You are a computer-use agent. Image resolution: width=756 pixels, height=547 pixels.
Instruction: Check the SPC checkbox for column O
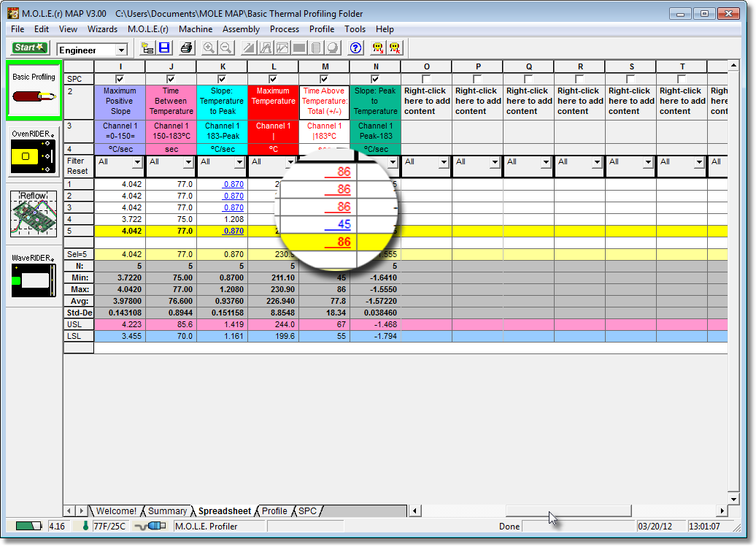tap(426, 79)
